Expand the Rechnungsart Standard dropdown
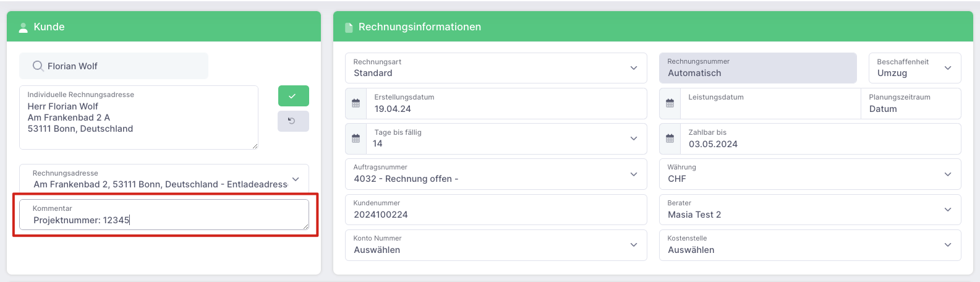The width and height of the screenshot is (980, 282). pyautogui.click(x=496, y=67)
